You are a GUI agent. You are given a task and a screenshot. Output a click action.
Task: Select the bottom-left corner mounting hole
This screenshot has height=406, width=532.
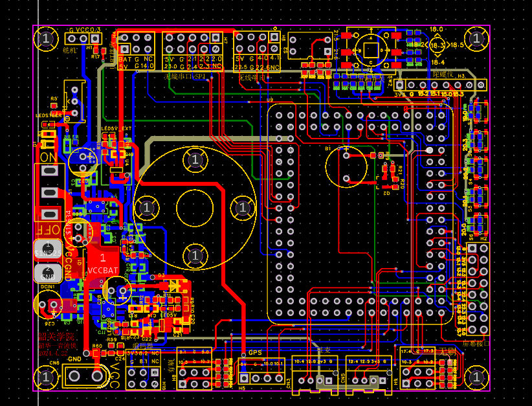pos(46,377)
